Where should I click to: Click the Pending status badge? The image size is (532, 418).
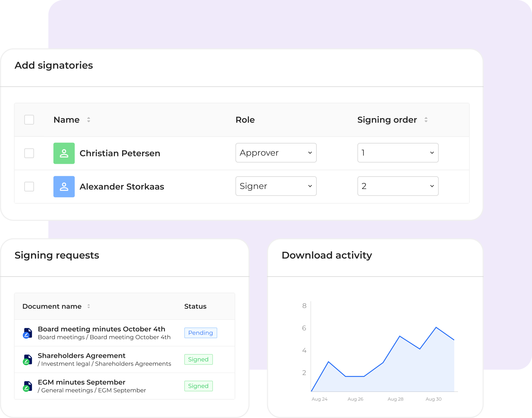pyautogui.click(x=200, y=333)
